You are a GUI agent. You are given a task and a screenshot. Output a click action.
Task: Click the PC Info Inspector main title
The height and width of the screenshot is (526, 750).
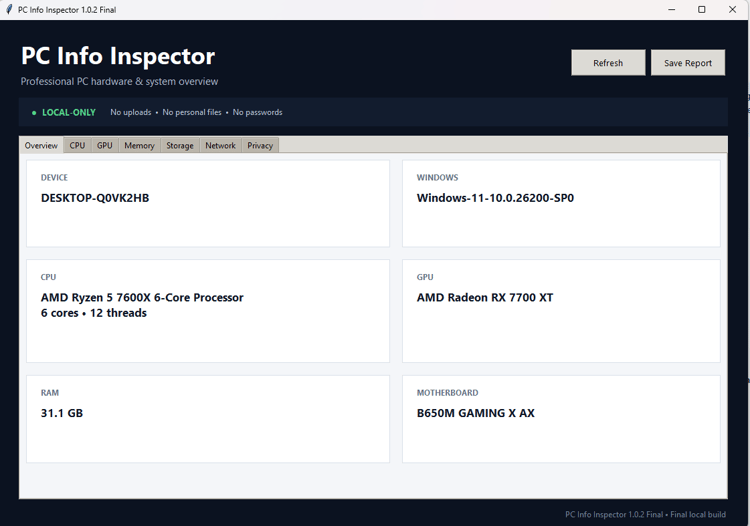point(118,56)
